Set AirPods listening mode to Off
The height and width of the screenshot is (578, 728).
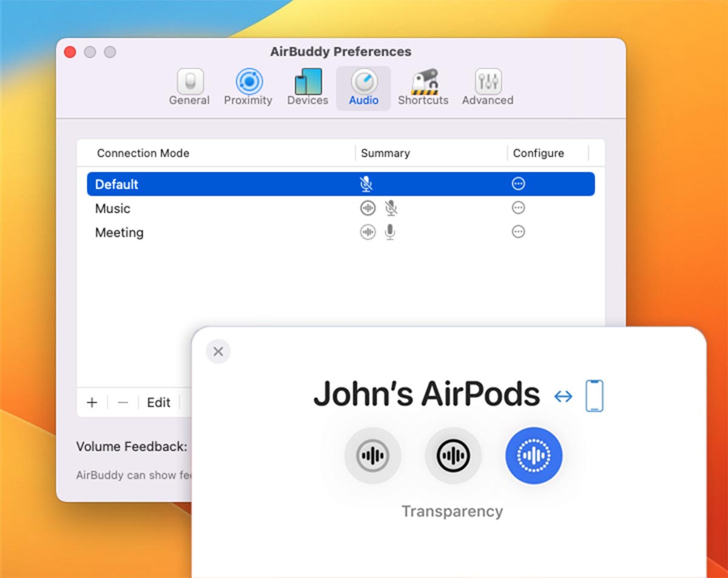[372, 455]
